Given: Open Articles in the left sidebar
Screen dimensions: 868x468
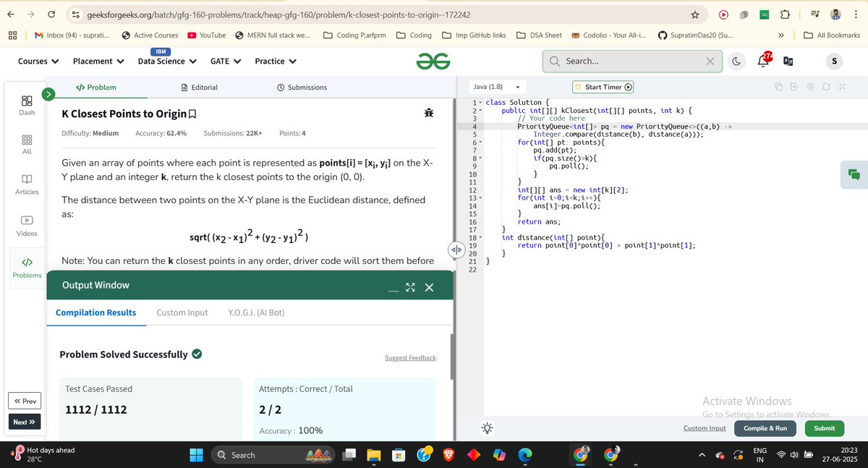Looking at the screenshot, I should 27,184.
